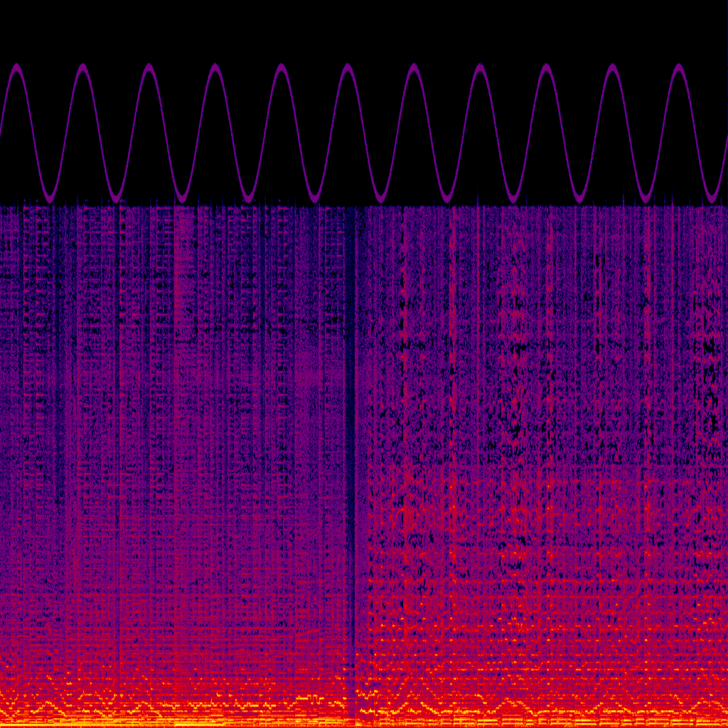The image size is (728, 728).
Task: Select the tenth sine wave peak from left
Action: tap(613, 67)
